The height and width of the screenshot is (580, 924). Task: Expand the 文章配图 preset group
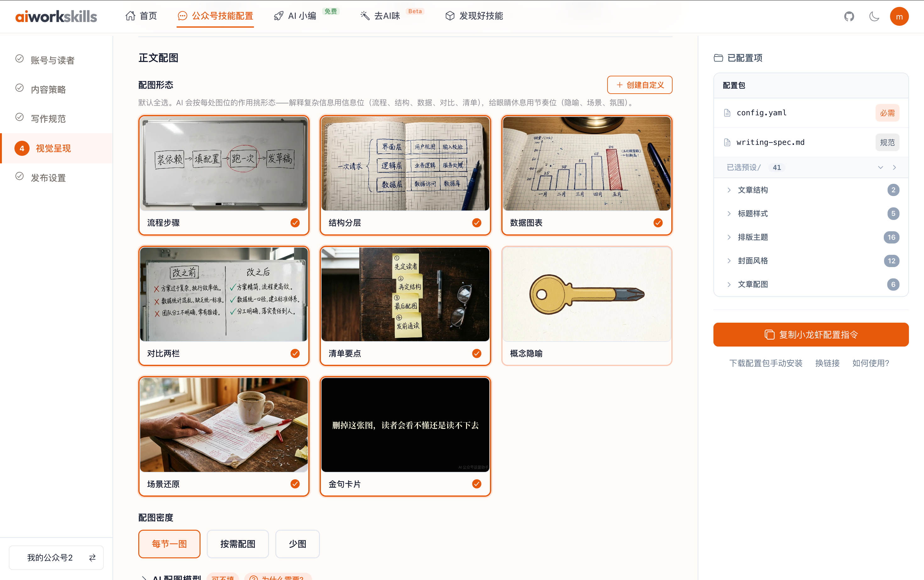811,284
